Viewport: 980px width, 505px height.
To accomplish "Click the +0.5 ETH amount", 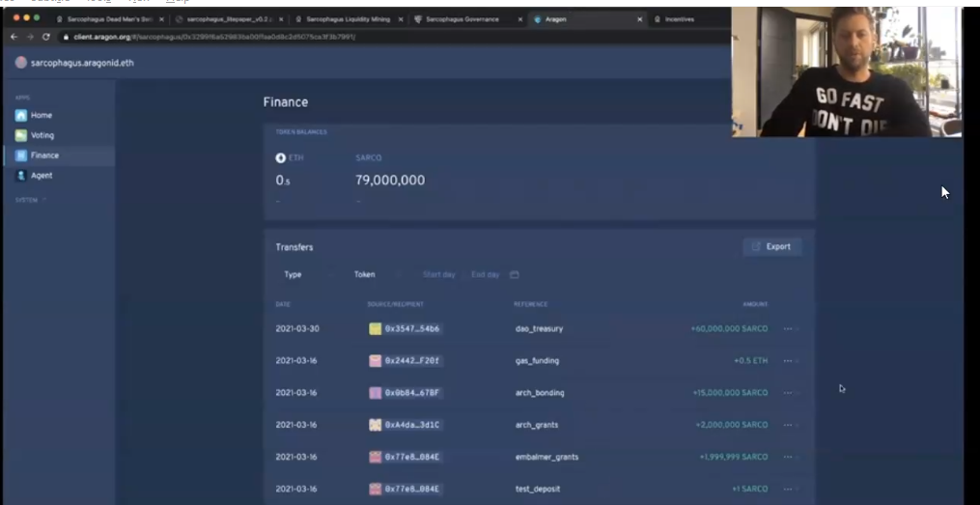I will coord(750,360).
